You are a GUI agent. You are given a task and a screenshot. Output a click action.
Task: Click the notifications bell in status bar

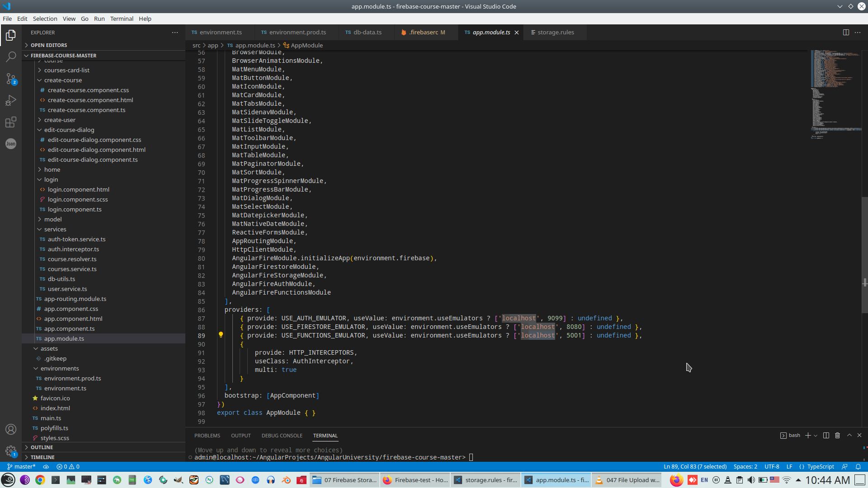coord(858,466)
